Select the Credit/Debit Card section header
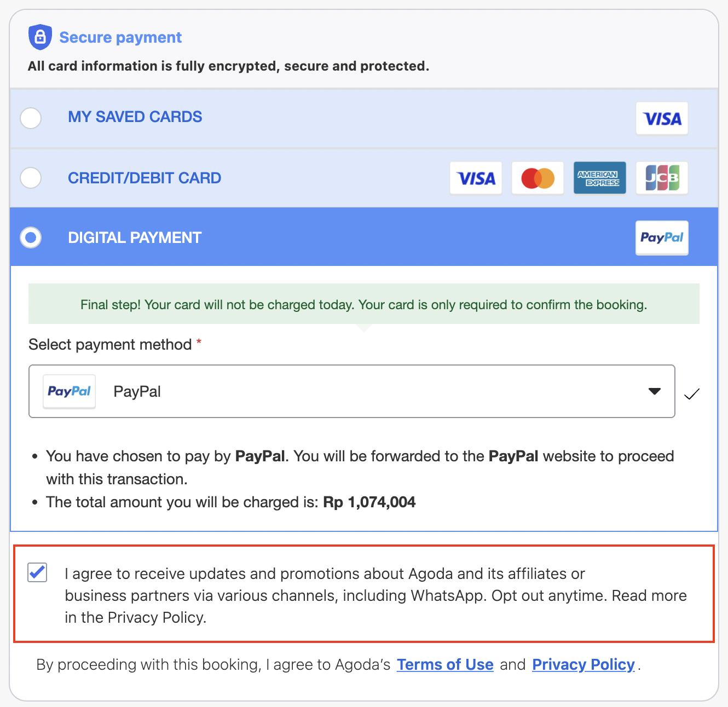This screenshot has height=707, width=728. [x=145, y=177]
